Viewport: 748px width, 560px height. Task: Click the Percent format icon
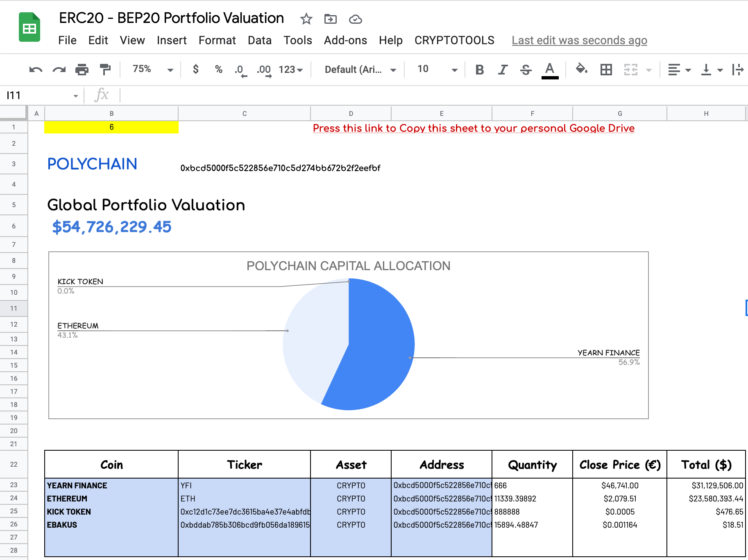click(x=218, y=69)
